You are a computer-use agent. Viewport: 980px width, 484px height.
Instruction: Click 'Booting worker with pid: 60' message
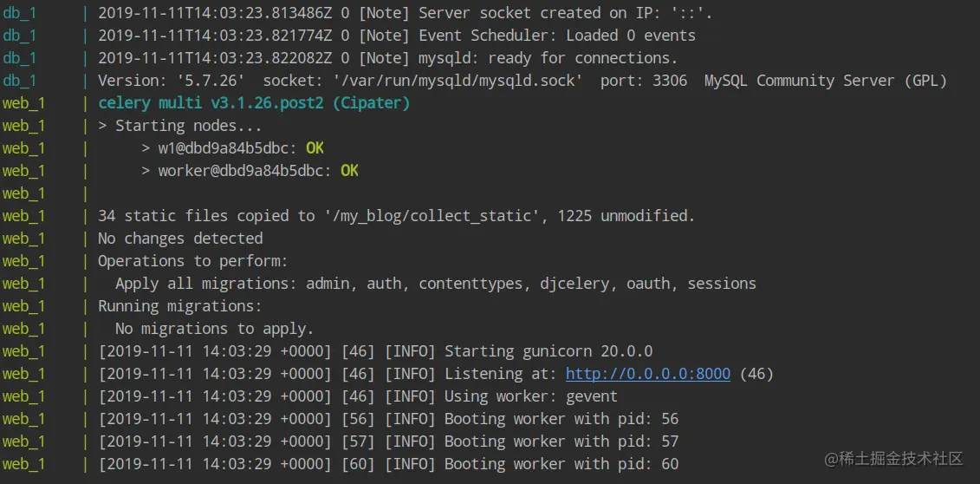point(561,464)
